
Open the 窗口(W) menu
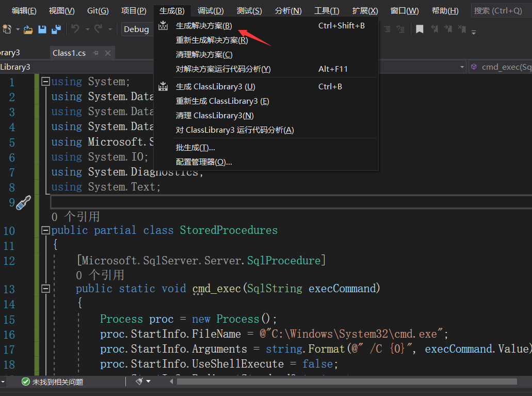(x=405, y=11)
